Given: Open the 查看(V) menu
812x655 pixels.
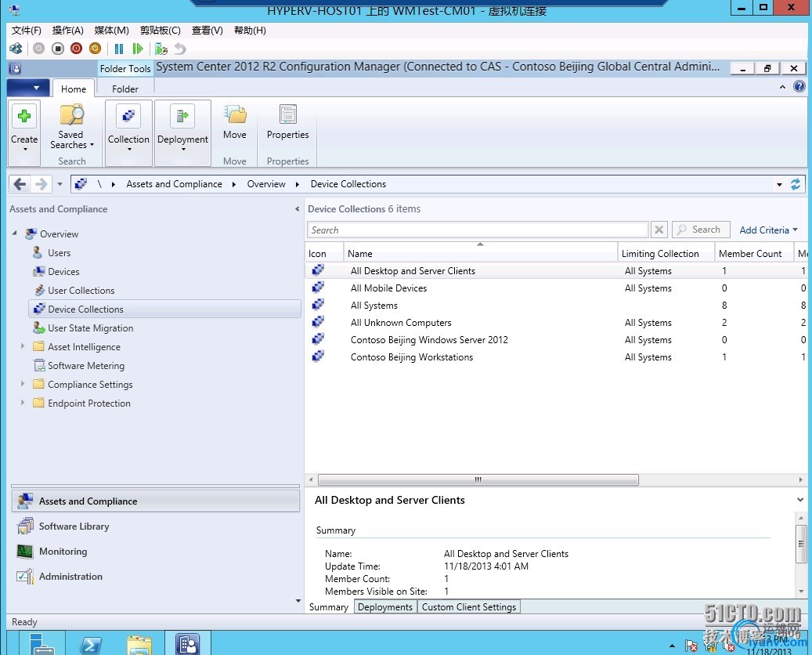Looking at the screenshot, I should tap(208, 30).
